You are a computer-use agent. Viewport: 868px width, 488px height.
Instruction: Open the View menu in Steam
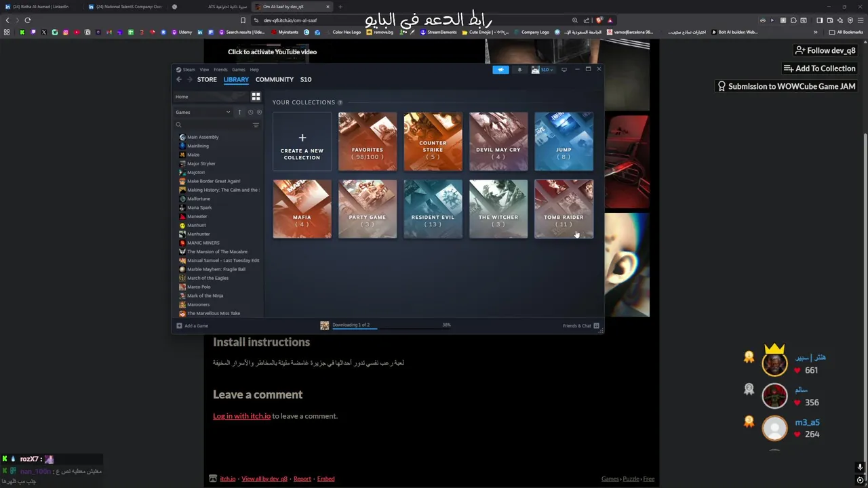[204, 69]
